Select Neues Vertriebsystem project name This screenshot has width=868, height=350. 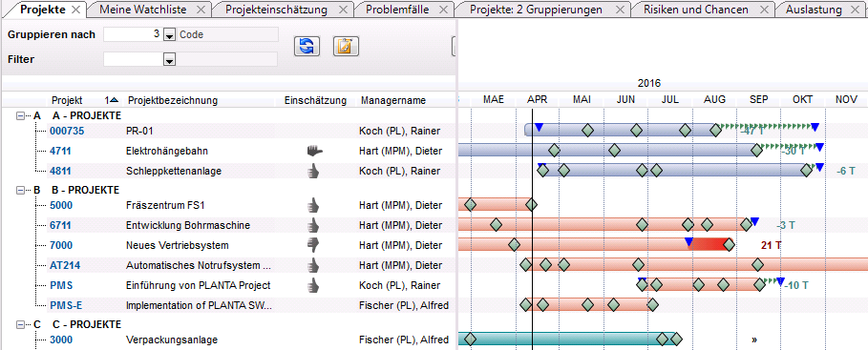pyautogui.click(x=178, y=245)
